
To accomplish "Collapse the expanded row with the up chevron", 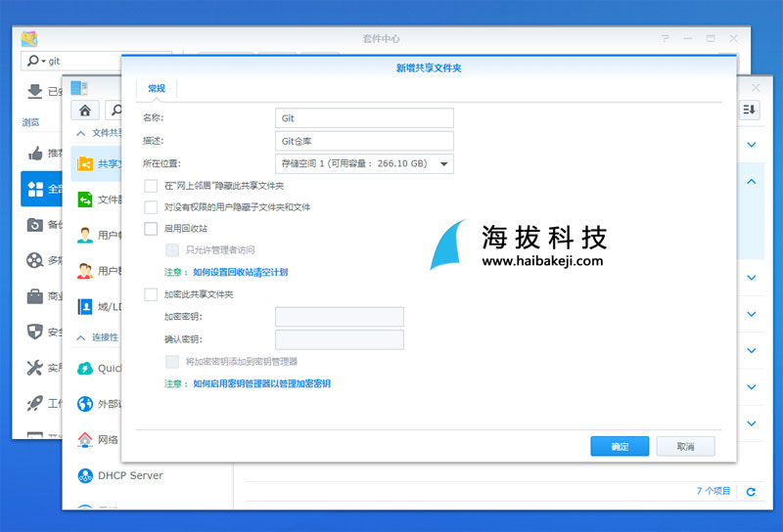I will tap(751, 181).
